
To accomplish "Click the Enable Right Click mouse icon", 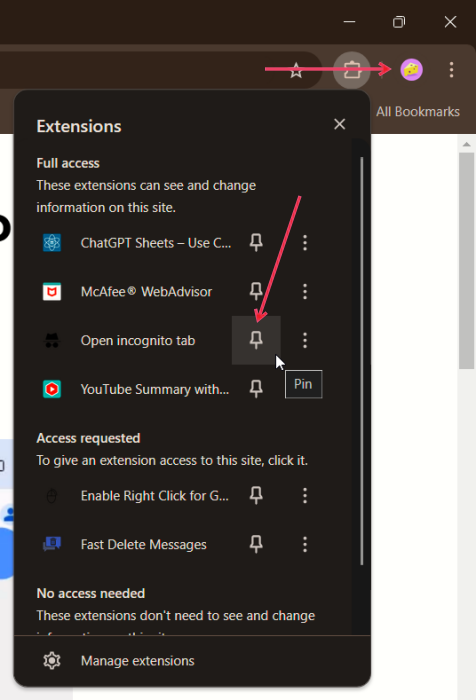I will [x=52, y=496].
